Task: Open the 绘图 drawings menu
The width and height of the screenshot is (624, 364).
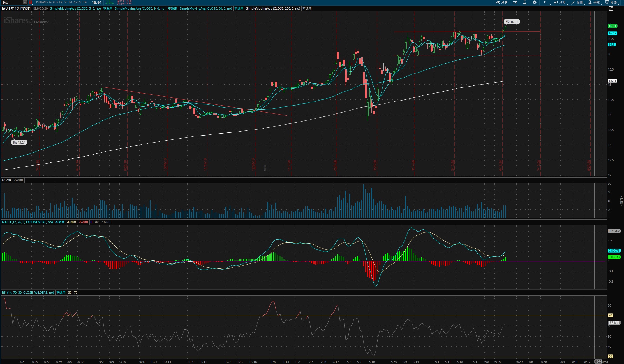Action: (577, 2)
